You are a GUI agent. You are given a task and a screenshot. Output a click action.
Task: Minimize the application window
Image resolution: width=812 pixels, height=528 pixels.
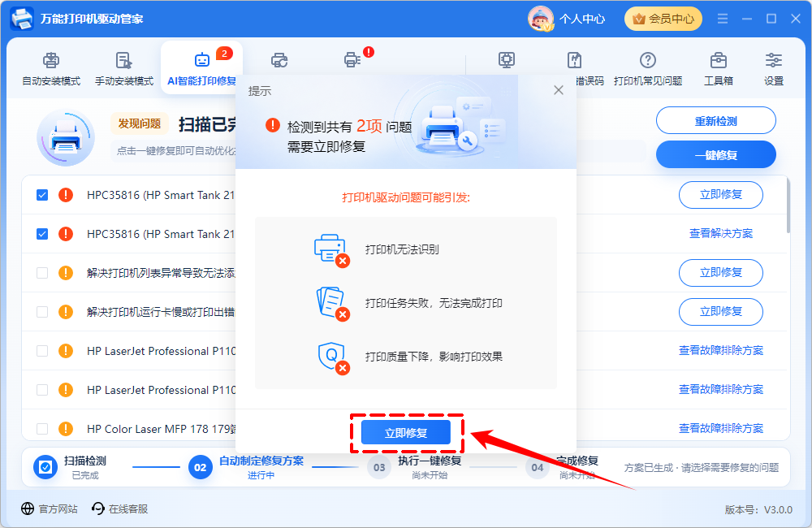click(747, 19)
